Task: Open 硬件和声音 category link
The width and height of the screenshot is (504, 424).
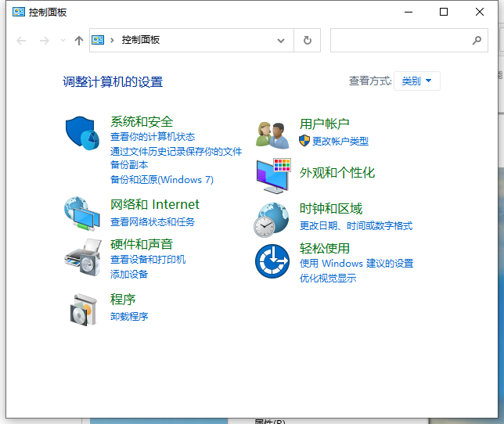Action: pyautogui.click(x=142, y=244)
